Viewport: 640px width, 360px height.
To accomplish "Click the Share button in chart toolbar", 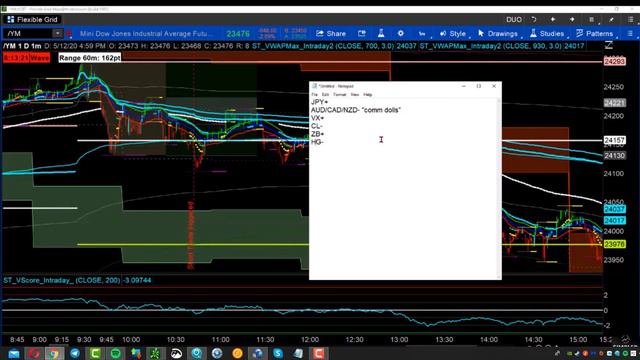I will pos(331,33).
